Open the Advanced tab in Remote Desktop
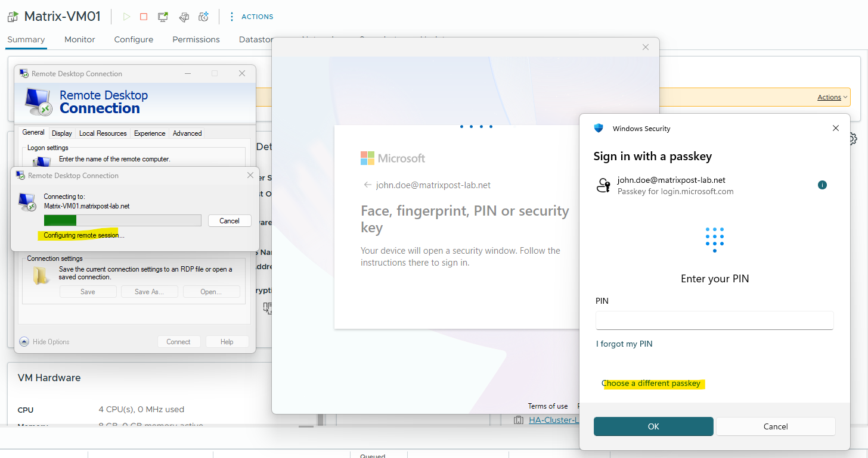This screenshot has height=458, width=868. 187,133
